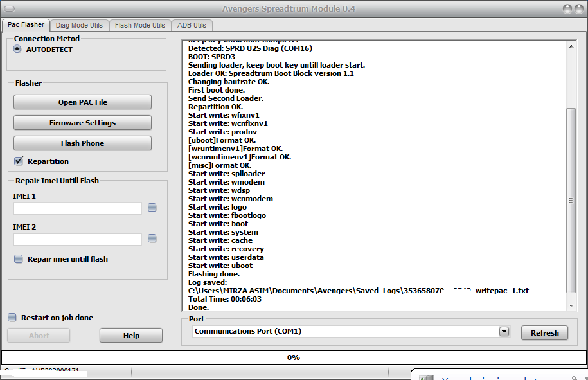Click 'Loader OK: Spreadtrum Boot Block version 1.1'
Screen dimensions: 588x380
pyautogui.click(x=271, y=73)
